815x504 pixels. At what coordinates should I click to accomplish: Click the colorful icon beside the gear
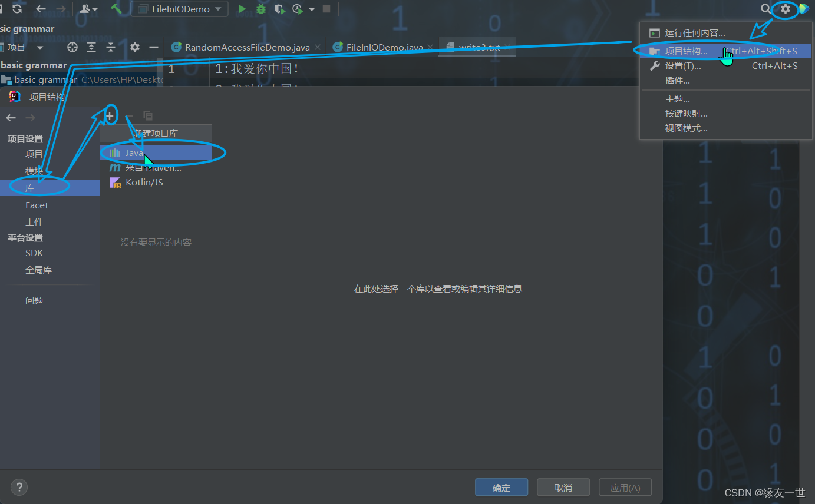pyautogui.click(x=804, y=9)
